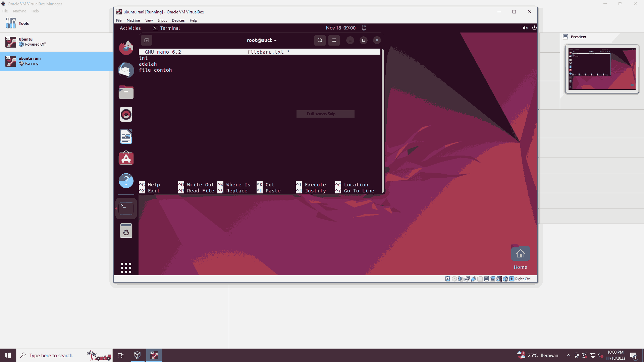Click the optical drive status icon
This screenshot has height=362, width=644.
click(454, 279)
